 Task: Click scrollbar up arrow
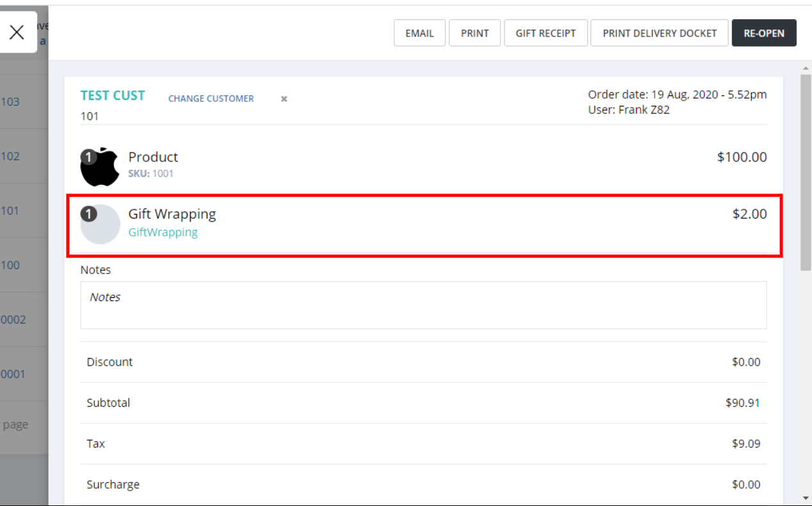pyautogui.click(x=805, y=68)
